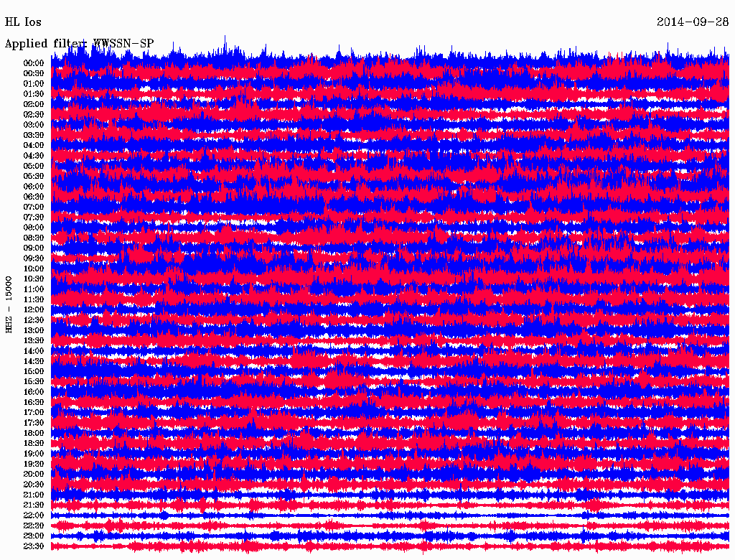Select the 06:30 time label
Image resolution: width=735 pixels, height=560 pixels.
(x=33, y=197)
